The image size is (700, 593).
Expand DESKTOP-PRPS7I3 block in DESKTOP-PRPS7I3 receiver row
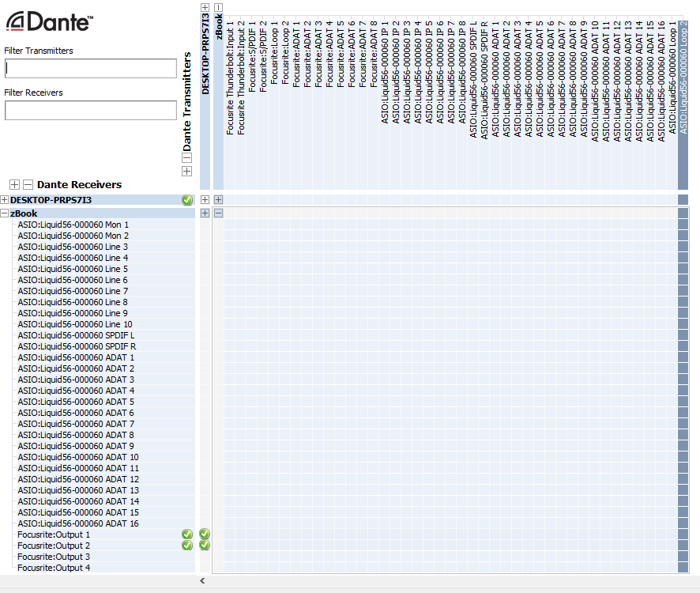(205, 200)
